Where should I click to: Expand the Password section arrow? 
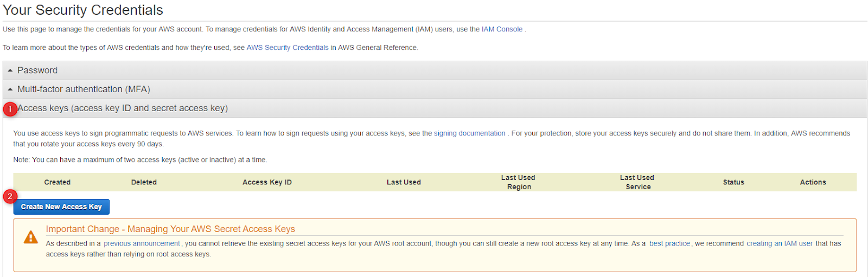(10, 70)
